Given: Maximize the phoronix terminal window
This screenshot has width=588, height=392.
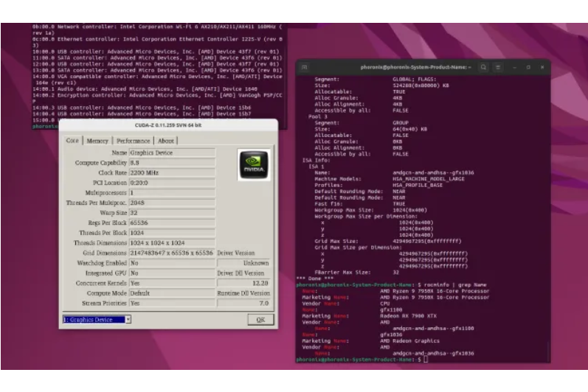Looking at the screenshot, I should 528,67.
